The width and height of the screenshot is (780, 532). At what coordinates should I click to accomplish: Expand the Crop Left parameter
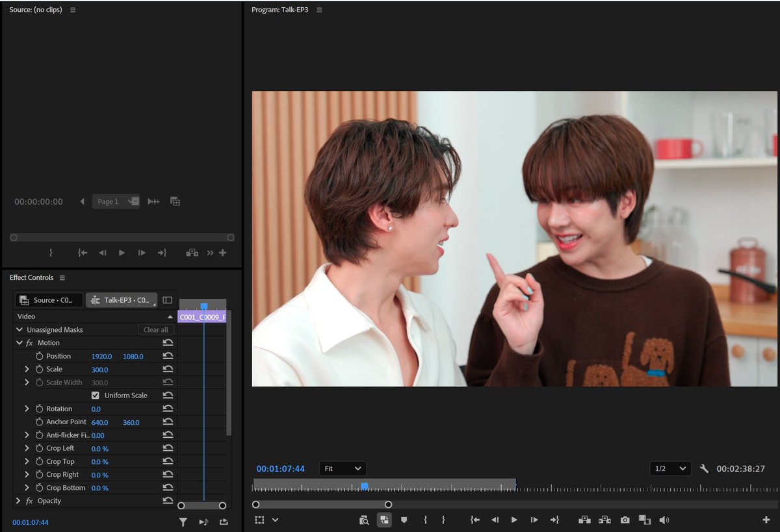tap(27, 448)
